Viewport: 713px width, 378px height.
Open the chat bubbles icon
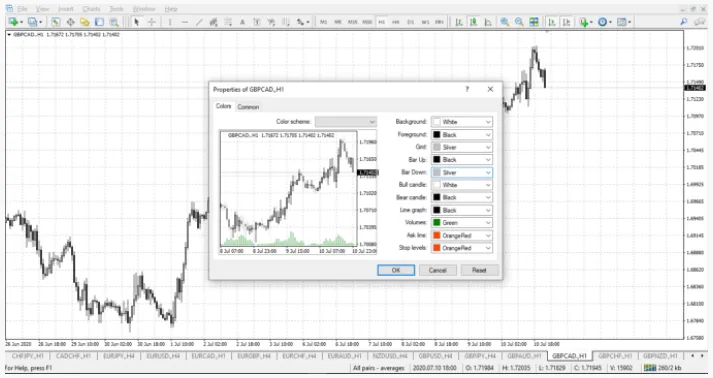[699, 22]
